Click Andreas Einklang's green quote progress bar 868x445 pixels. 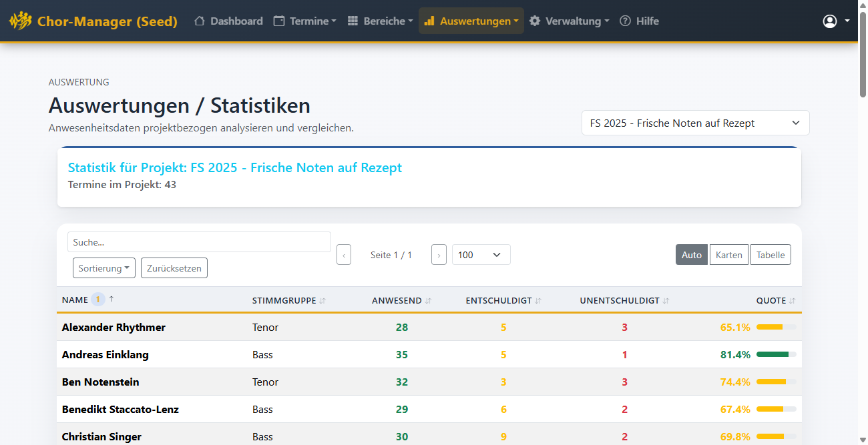(x=777, y=354)
